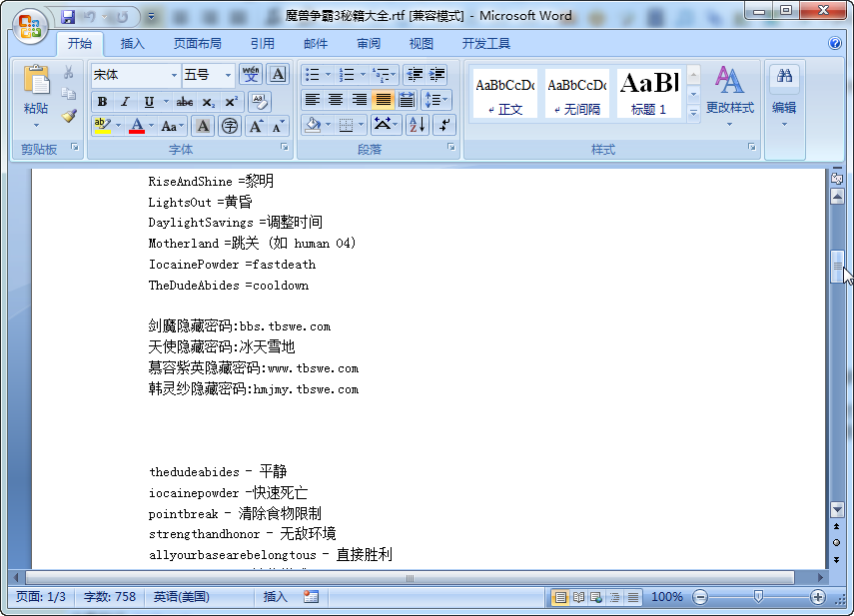Viewport: 854px width, 616px height.
Task: Click the 字数: 758 word count
Action: [x=110, y=597]
